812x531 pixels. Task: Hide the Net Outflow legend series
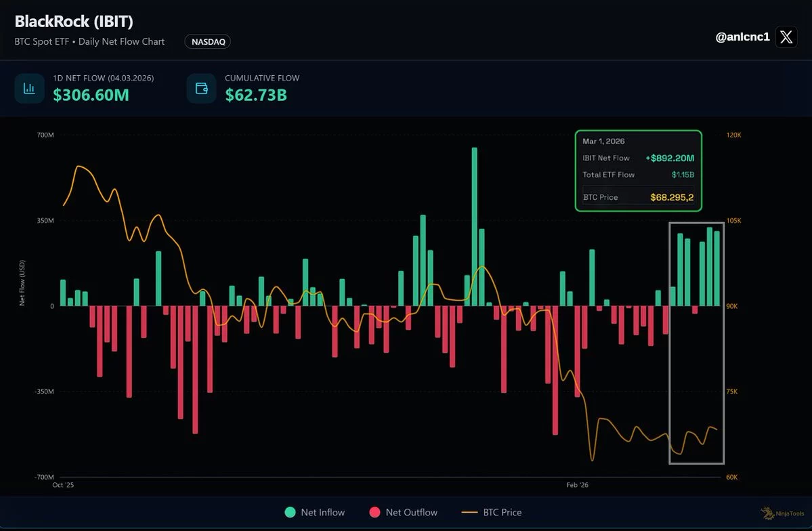tap(404, 513)
